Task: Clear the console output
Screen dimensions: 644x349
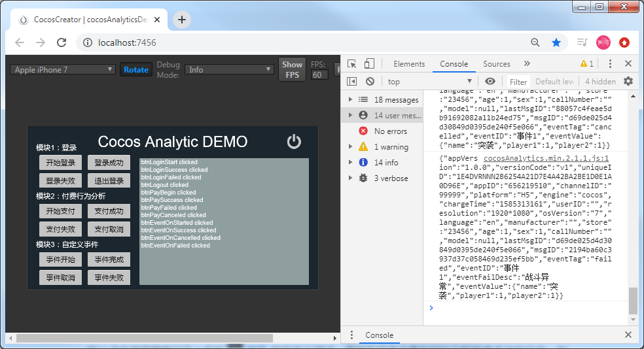Action: [x=370, y=81]
